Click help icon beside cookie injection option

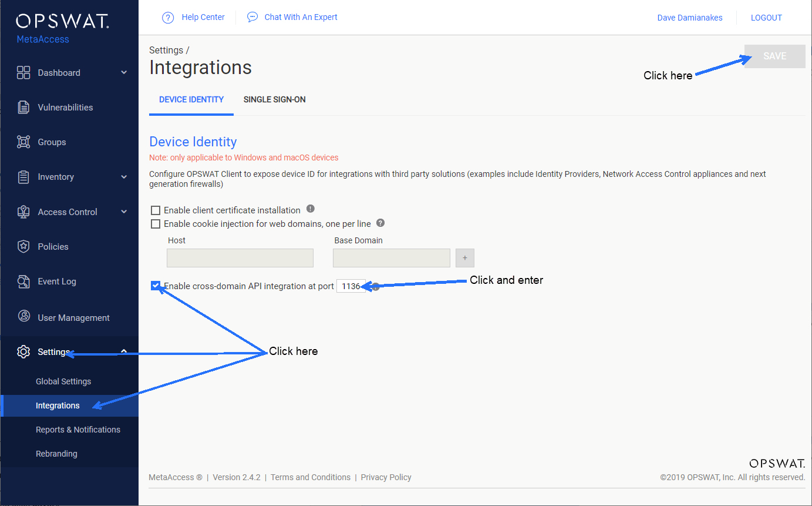coord(380,223)
